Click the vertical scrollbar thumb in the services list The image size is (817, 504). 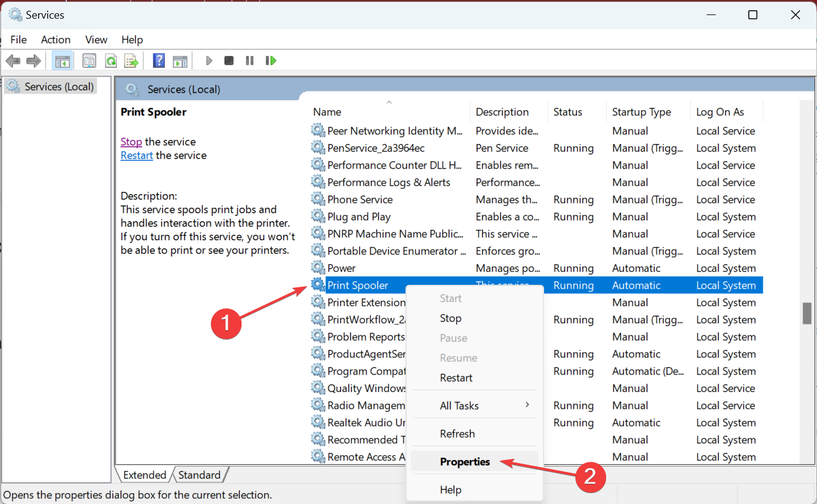click(x=807, y=313)
